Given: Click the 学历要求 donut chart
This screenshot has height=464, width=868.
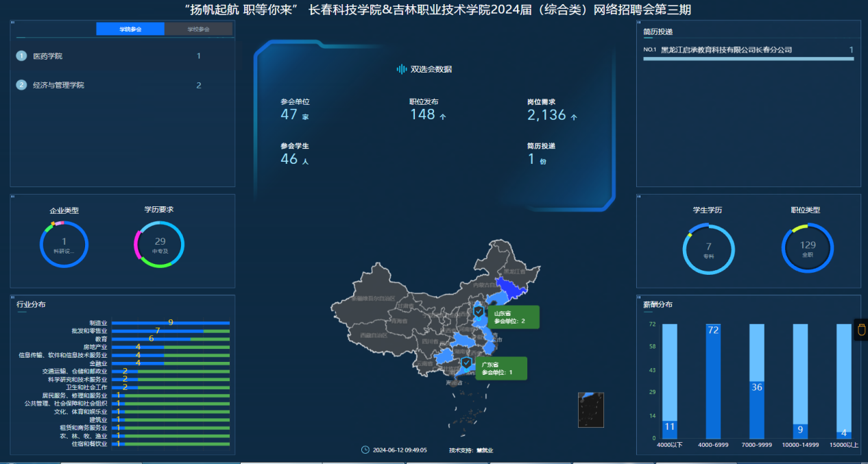Looking at the screenshot, I should 160,245.
